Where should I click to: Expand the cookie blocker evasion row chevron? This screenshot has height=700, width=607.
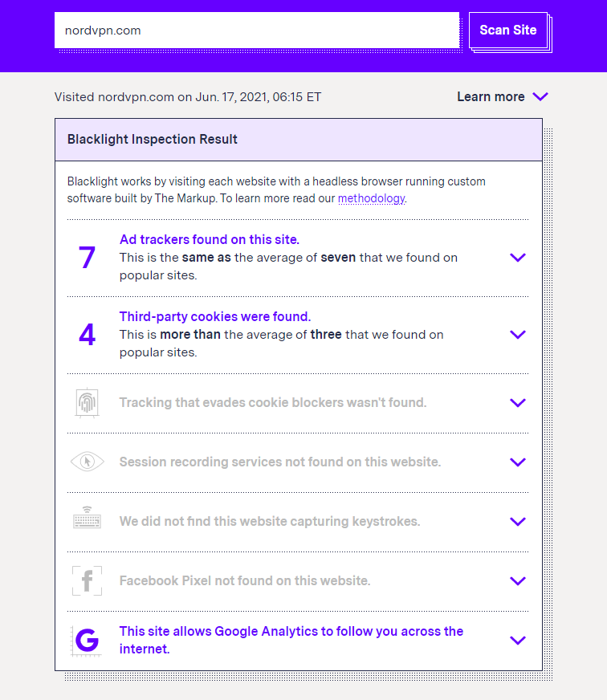[518, 403]
